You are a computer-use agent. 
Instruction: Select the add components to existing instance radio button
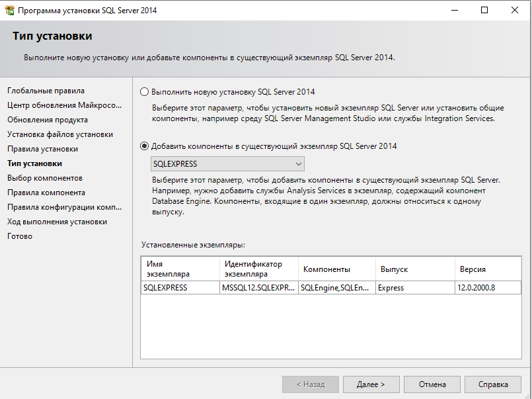pyautogui.click(x=144, y=146)
